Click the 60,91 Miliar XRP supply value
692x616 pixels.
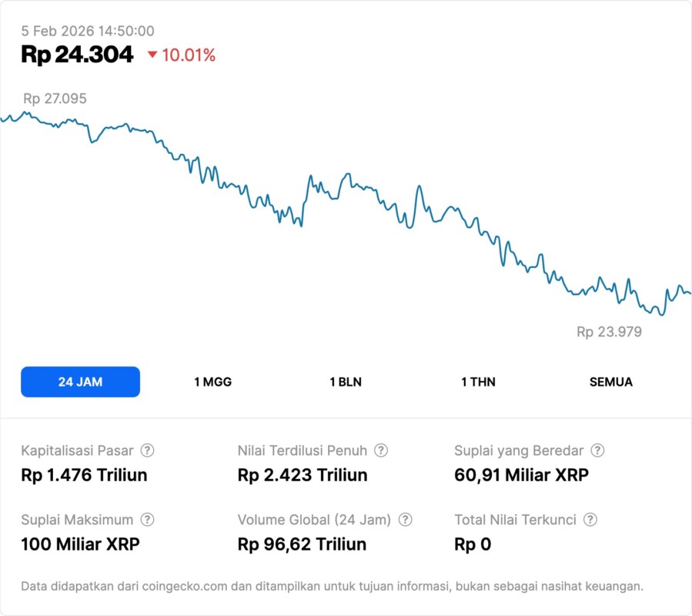click(521, 475)
